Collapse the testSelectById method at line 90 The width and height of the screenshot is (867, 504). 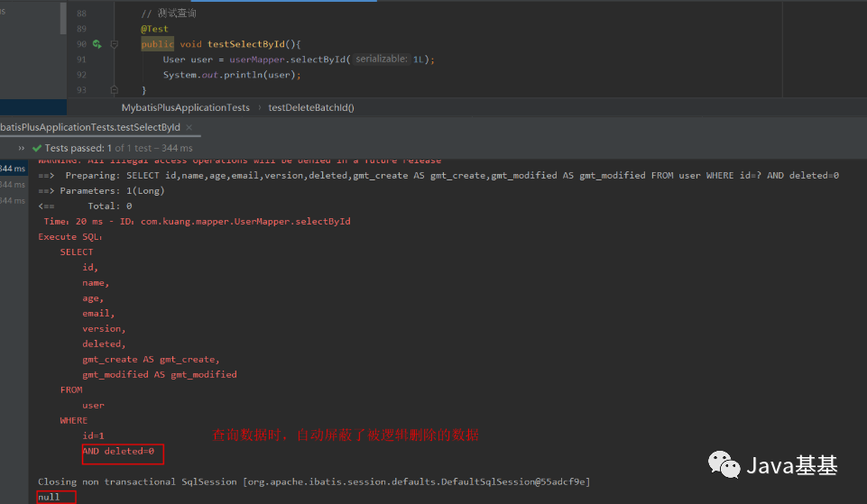tap(114, 44)
